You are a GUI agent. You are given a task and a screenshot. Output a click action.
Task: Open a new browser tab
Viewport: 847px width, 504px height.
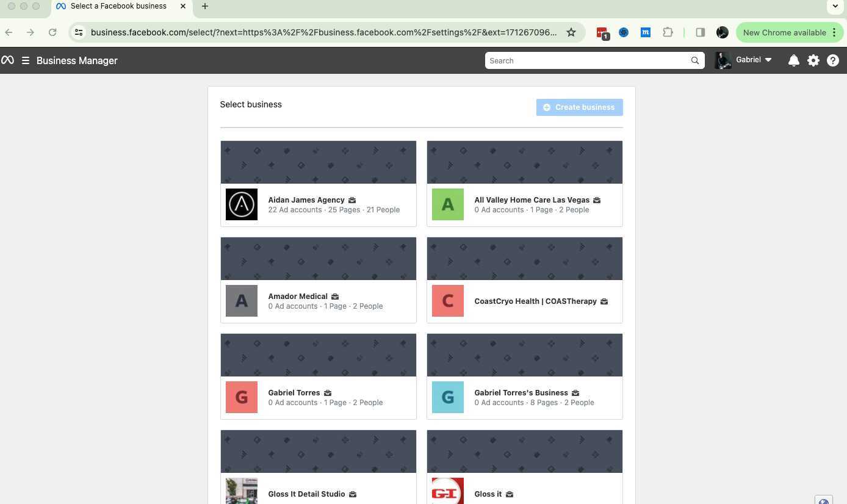pos(205,6)
